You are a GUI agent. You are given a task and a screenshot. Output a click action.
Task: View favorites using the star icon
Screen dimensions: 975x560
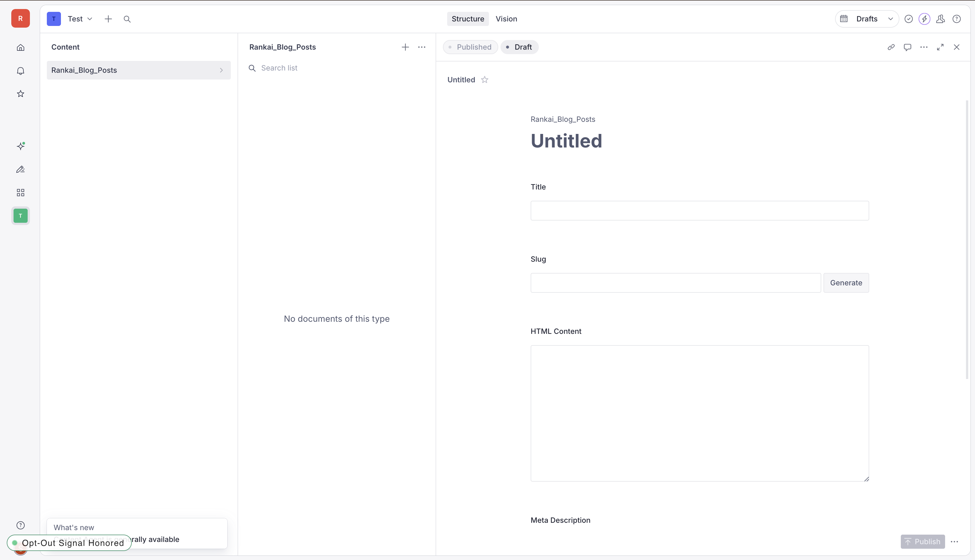(x=20, y=93)
